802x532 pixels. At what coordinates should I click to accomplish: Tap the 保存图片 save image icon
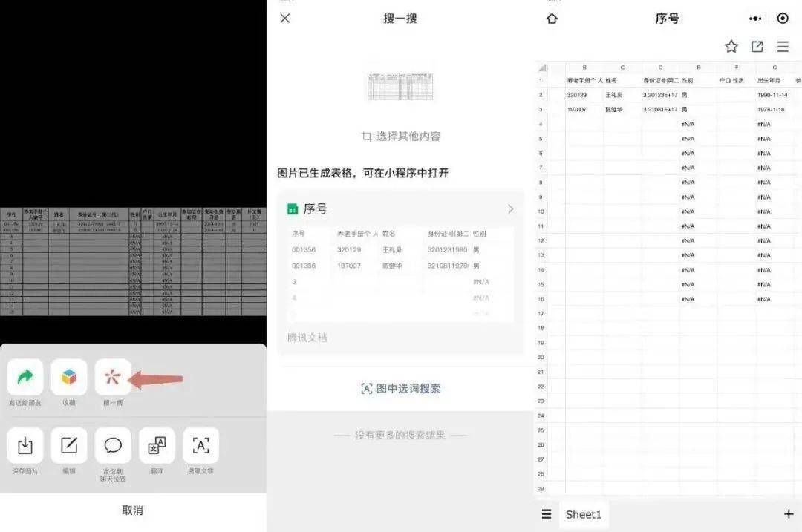tap(25, 444)
